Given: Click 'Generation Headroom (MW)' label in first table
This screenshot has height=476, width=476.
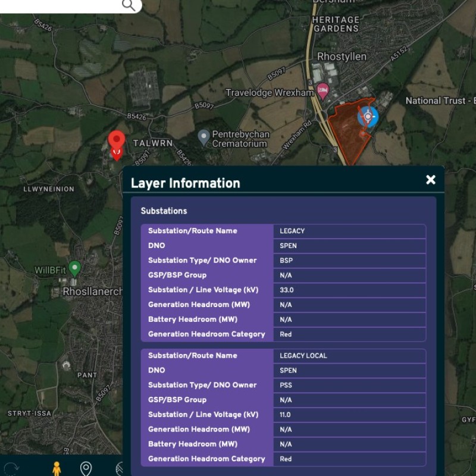Looking at the screenshot, I should coord(199,305).
